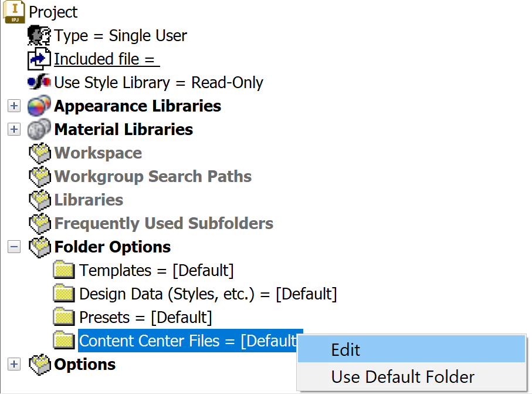532x394 pixels.
Task: Click the Use Style Library icon
Action: pyautogui.click(x=40, y=82)
